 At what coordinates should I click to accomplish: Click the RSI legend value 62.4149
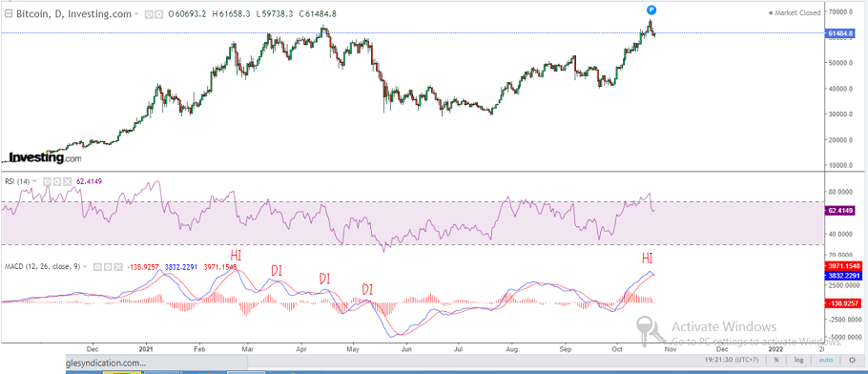(x=88, y=181)
